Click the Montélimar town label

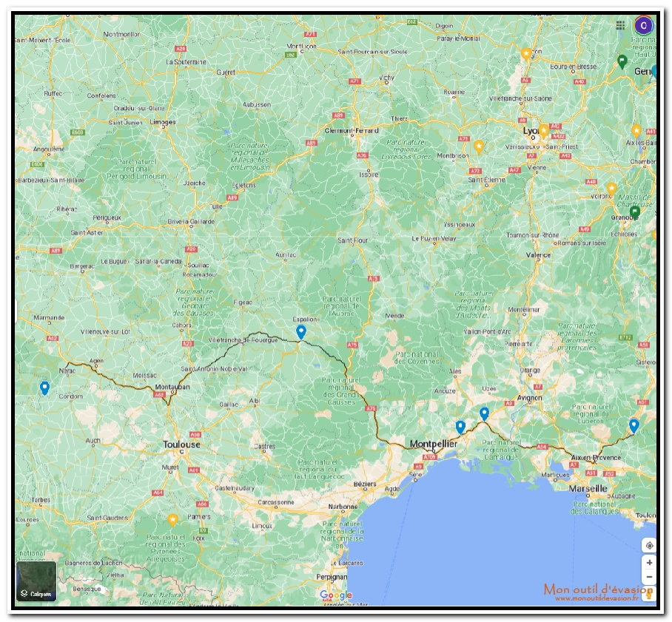[x=524, y=309]
